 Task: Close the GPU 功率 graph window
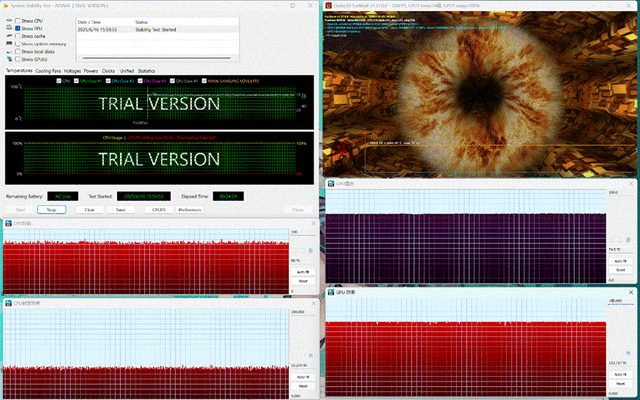[631, 292]
